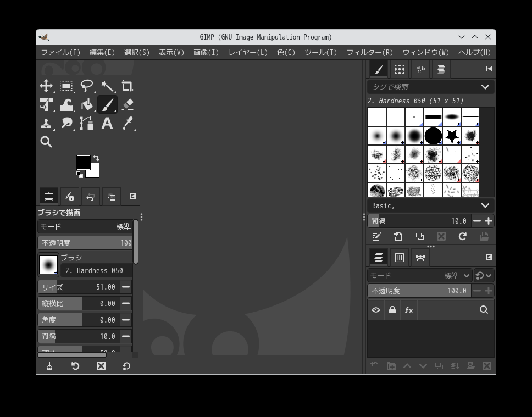The image size is (532, 417).
Task: Save tool preset icon at bottom
Action: (x=49, y=366)
